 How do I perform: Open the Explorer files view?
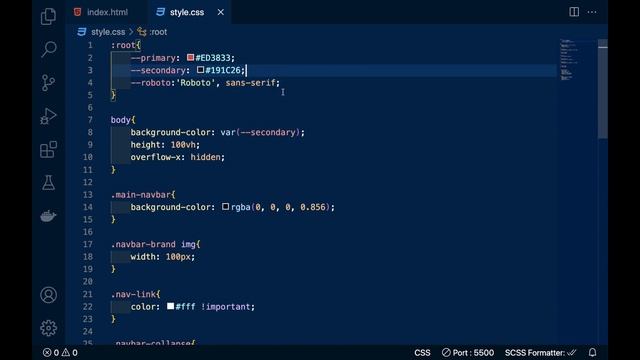48,16
